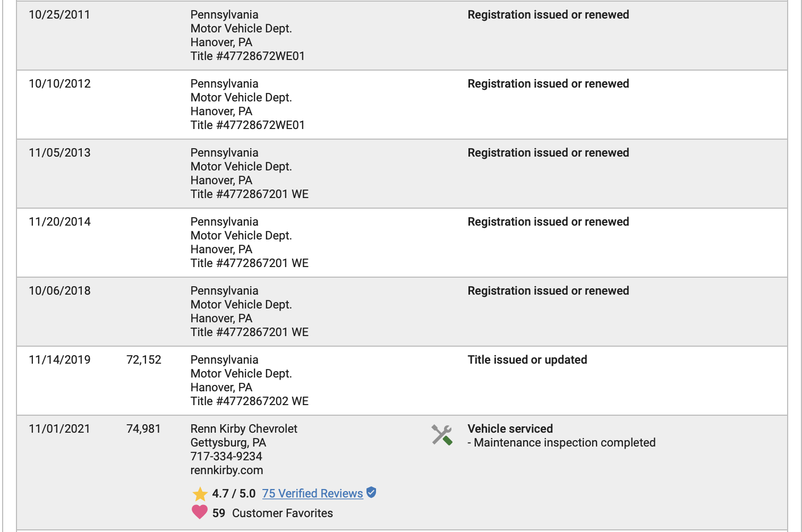Click the 4.7 / 5.0 rating text

(x=234, y=494)
